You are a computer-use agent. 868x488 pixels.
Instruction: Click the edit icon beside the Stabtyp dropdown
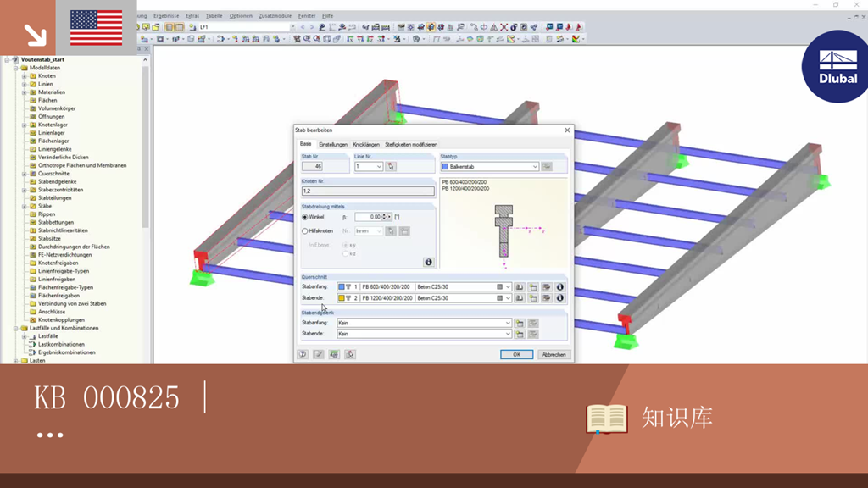(x=547, y=167)
